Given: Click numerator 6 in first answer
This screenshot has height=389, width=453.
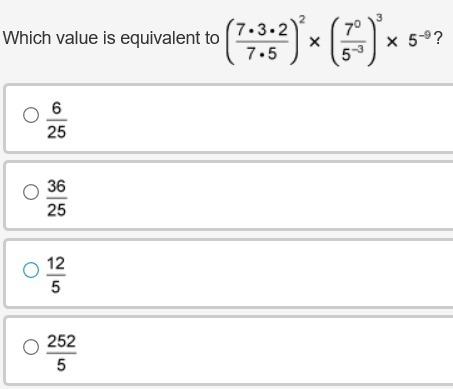Looking at the screenshot, I should [57, 108].
